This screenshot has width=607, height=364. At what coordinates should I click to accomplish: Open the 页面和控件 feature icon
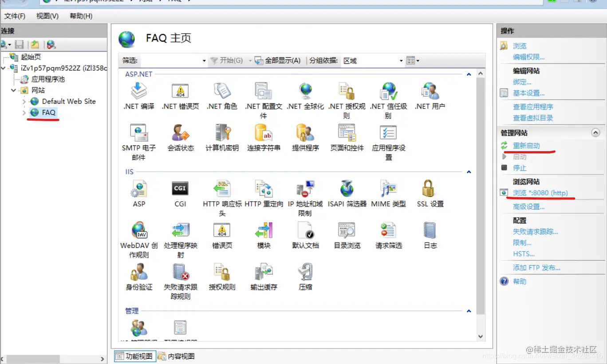[x=347, y=133]
